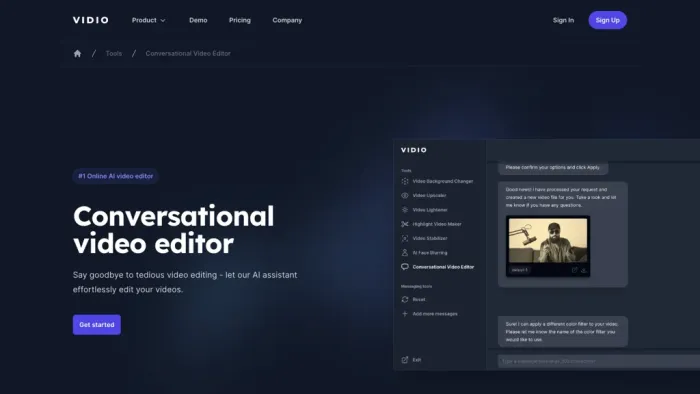Select the AI Face Blurring person icon
Image resolution: width=700 pixels, height=394 pixels.
click(405, 253)
